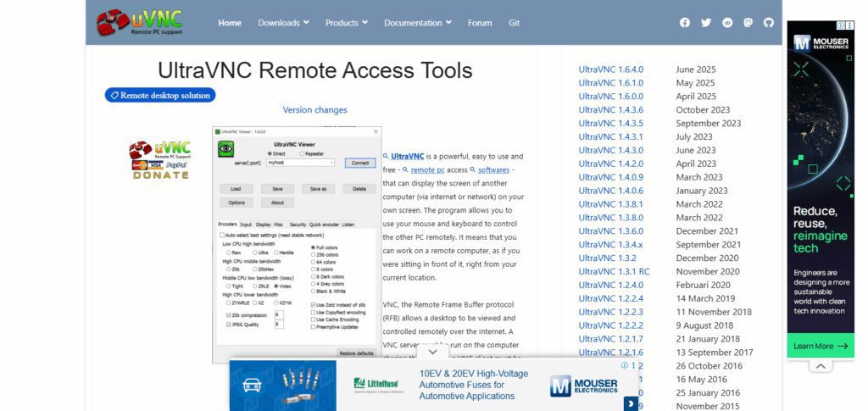Open the uVNC Facebook page icon
868x411 pixels.
685,23
